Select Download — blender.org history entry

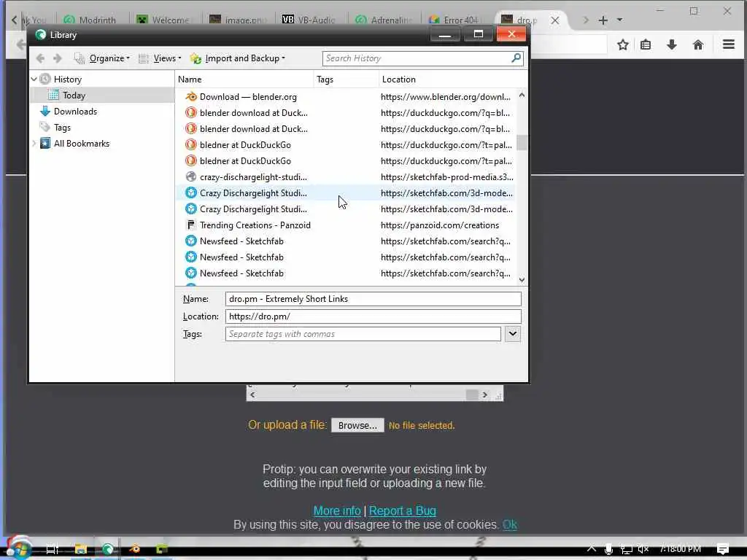click(248, 97)
